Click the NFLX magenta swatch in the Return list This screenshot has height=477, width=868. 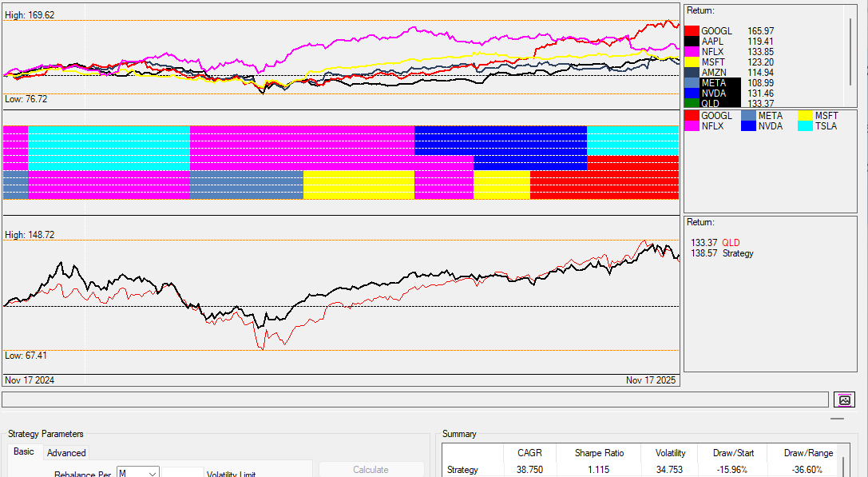(x=692, y=52)
